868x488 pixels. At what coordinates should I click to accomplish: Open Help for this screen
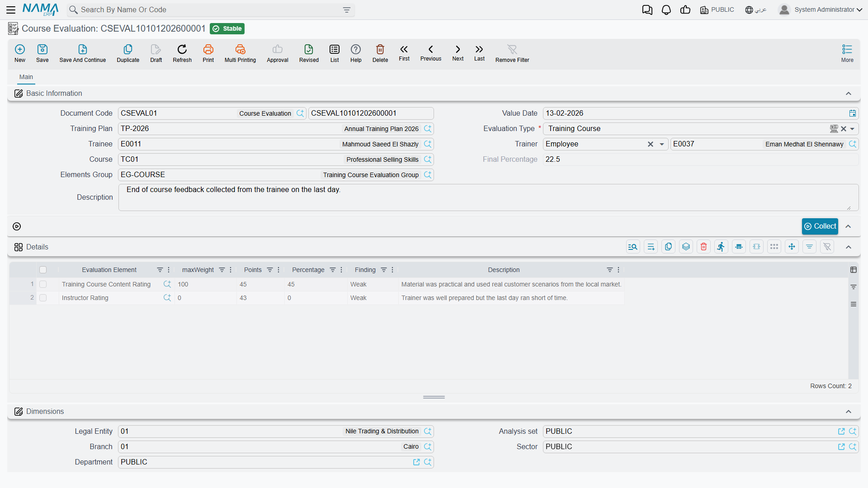(356, 53)
